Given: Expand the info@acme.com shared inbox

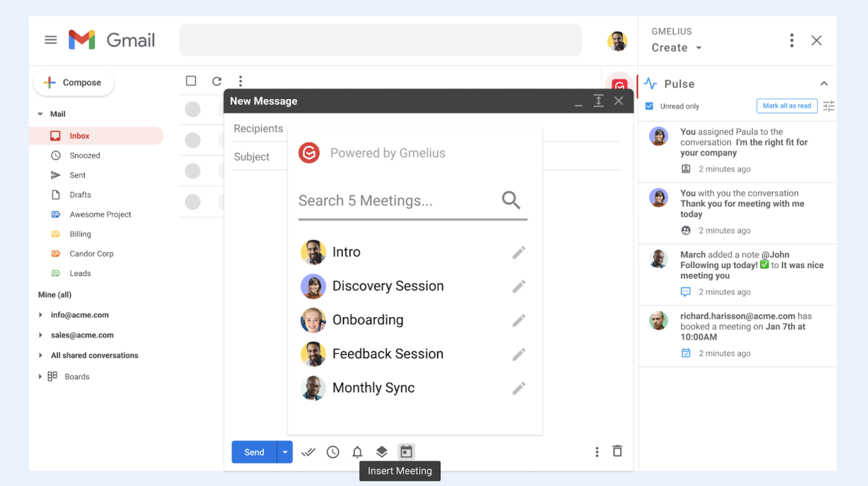Looking at the screenshot, I should click(x=41, y=315).
